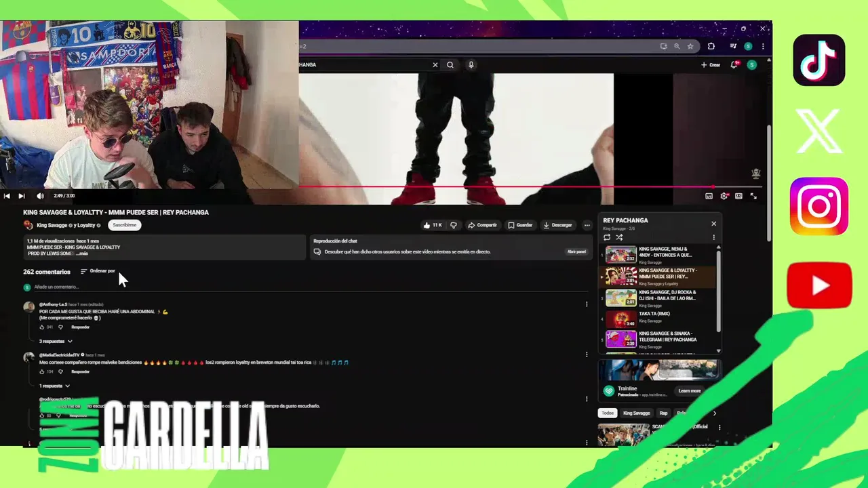This screenshot has width=868, height=488.
Task: Expand 1 respuesta under second comment
Action: (54, 386)
